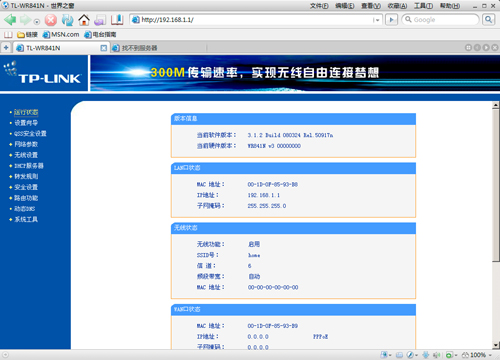Click the PPPoE text in the WAN section
This screenshot has width=500, height=360.
[x=320, y=337]
